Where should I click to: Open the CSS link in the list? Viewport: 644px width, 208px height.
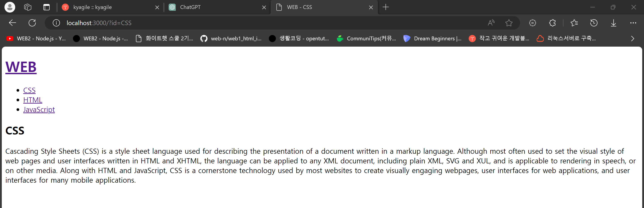pyautogui.click(x=29, y=90)
